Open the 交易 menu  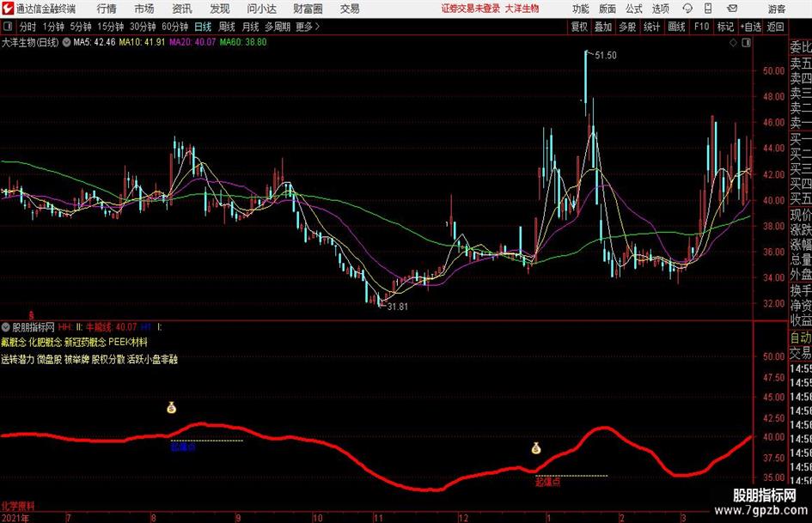[x=350, y=9]
